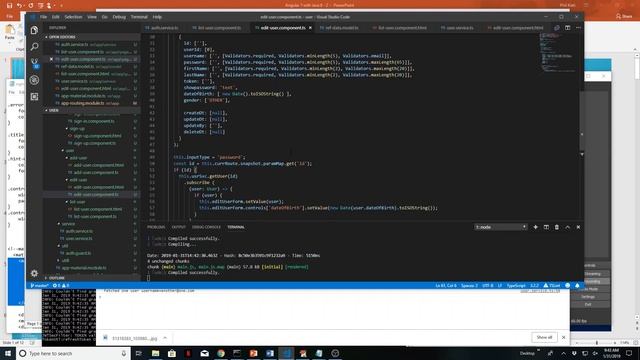The image size is (640, 360).
Task: Open the Manage gear in the activity bar
Action: click(x=34, y=273)
